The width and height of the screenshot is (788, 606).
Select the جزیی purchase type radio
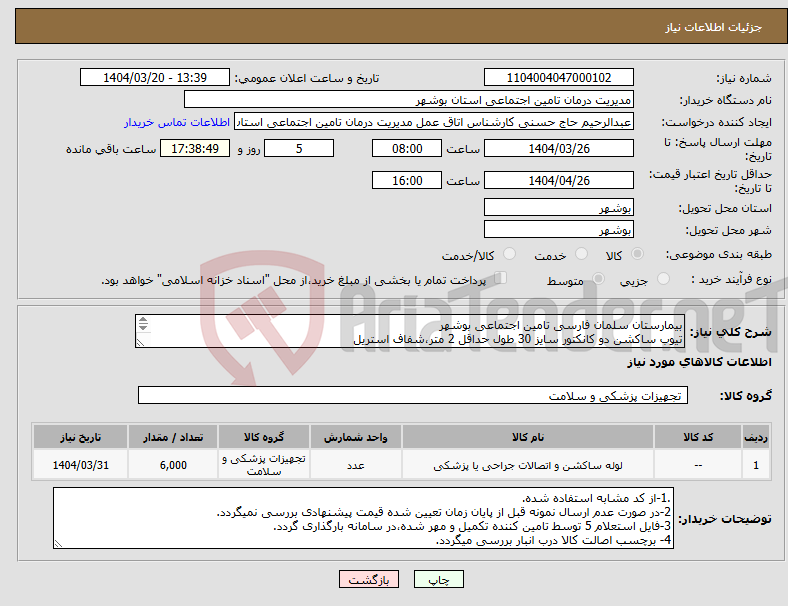click(663, 279)
